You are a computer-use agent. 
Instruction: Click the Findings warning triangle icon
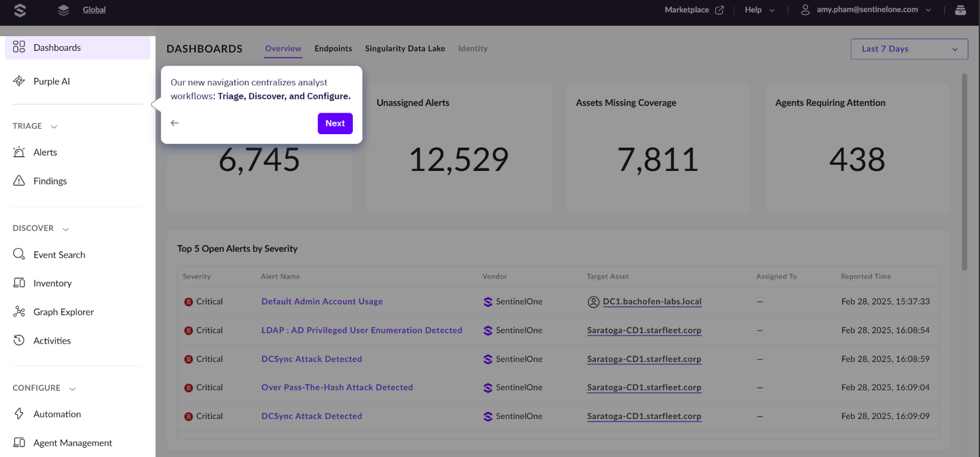19,181
